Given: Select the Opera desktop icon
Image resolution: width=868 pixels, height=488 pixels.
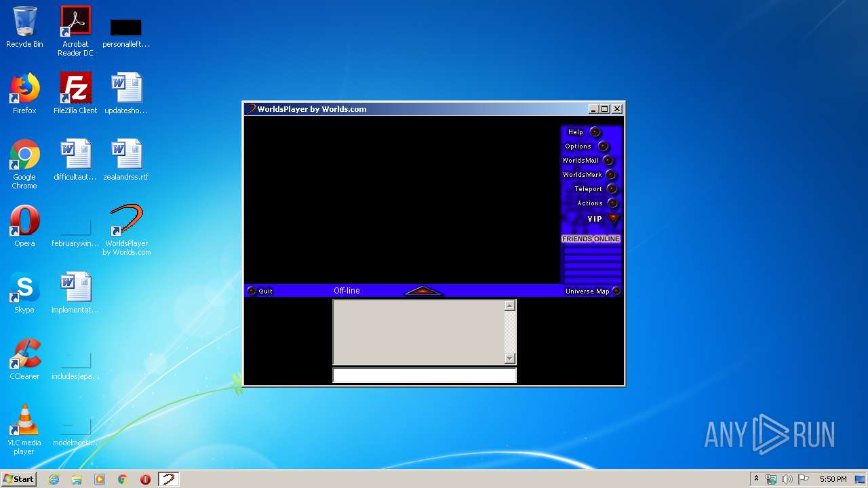Looking at the screenshot, I should (x=24, y=226).
